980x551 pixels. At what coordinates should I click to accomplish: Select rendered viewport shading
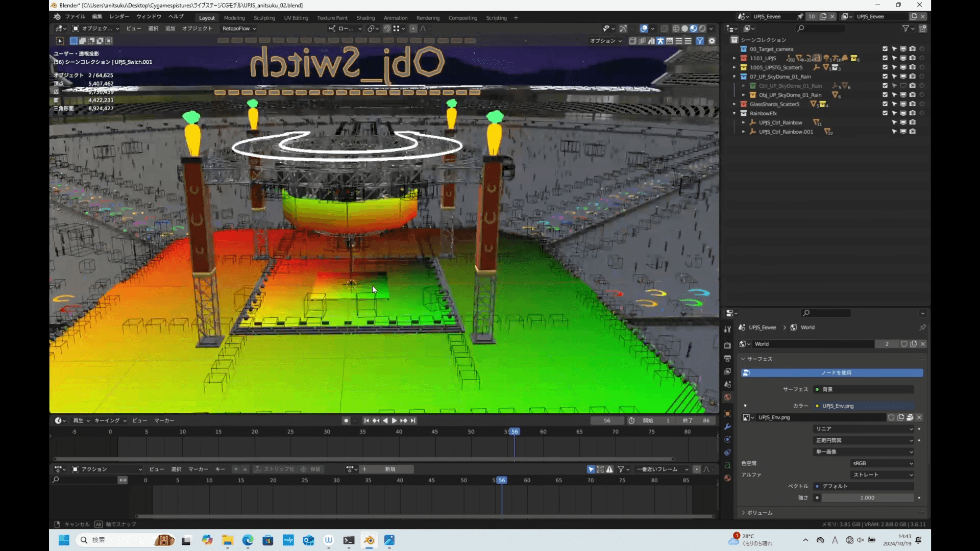point(702,29)
